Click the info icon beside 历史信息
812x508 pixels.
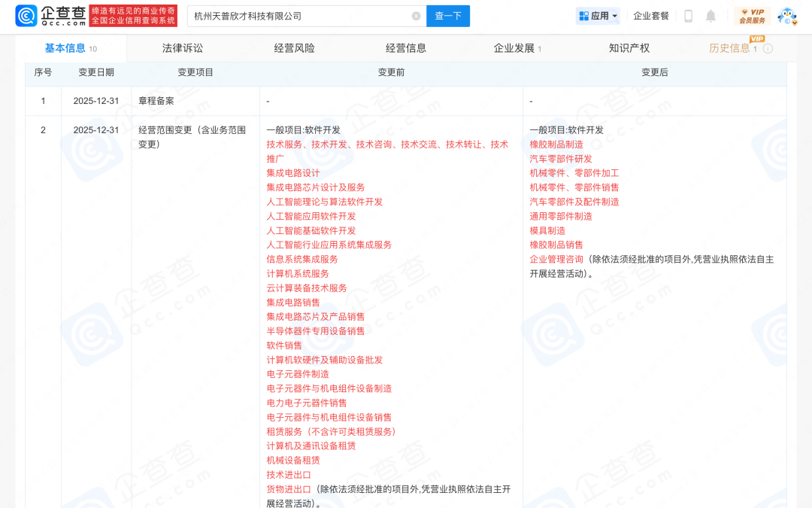[768, 48]
